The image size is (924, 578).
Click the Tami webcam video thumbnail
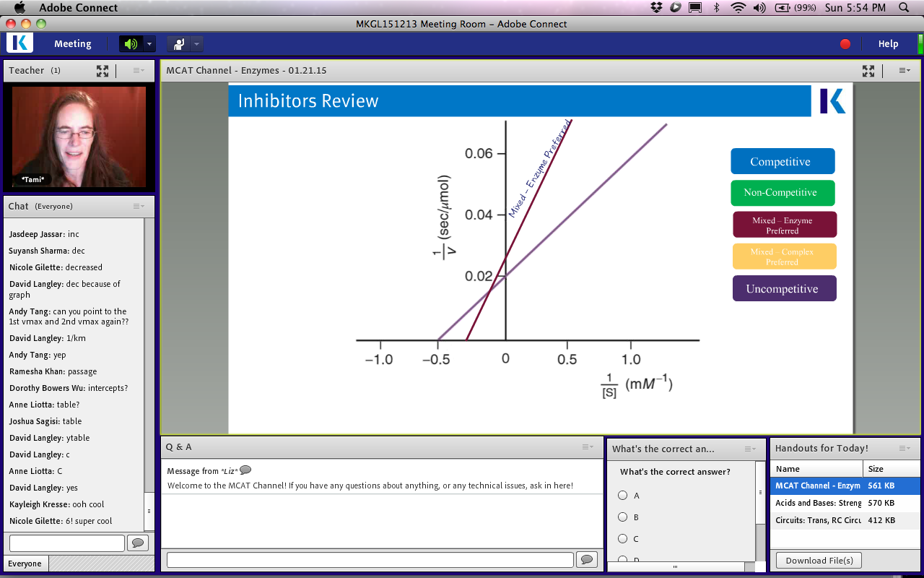(79, 137)
